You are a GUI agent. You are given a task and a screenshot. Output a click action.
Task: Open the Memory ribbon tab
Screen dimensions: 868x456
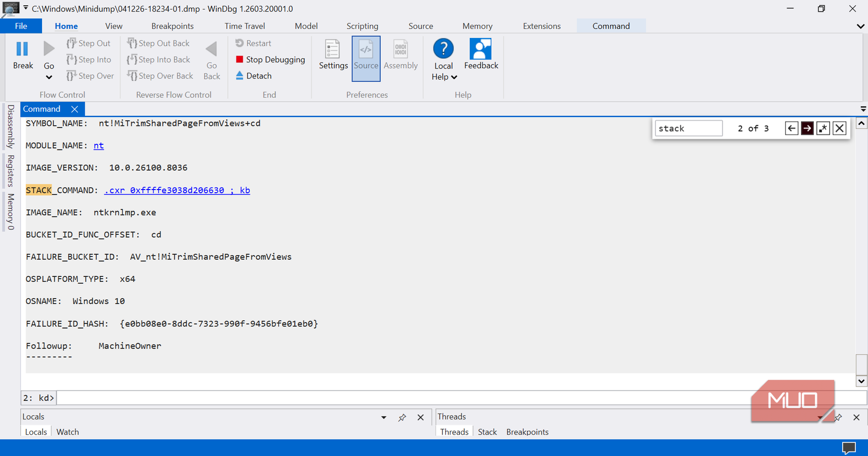tap(478, 26)
